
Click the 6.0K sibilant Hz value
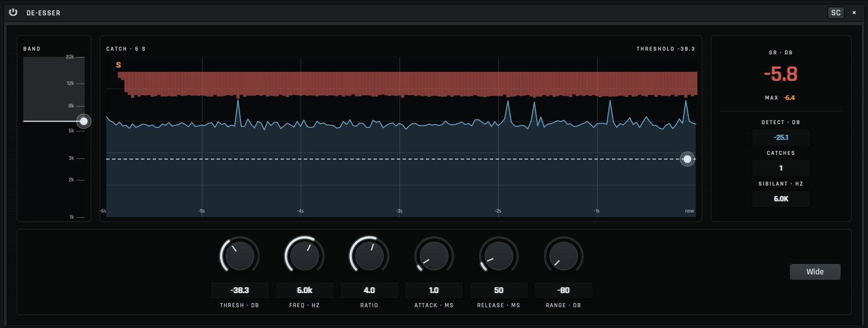781,199
